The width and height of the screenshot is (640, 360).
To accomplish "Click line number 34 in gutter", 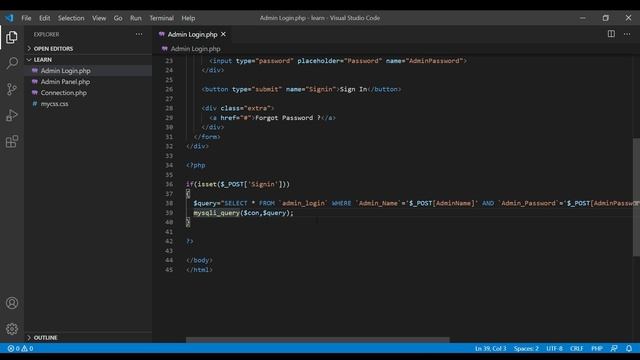I will pos(169,165).
